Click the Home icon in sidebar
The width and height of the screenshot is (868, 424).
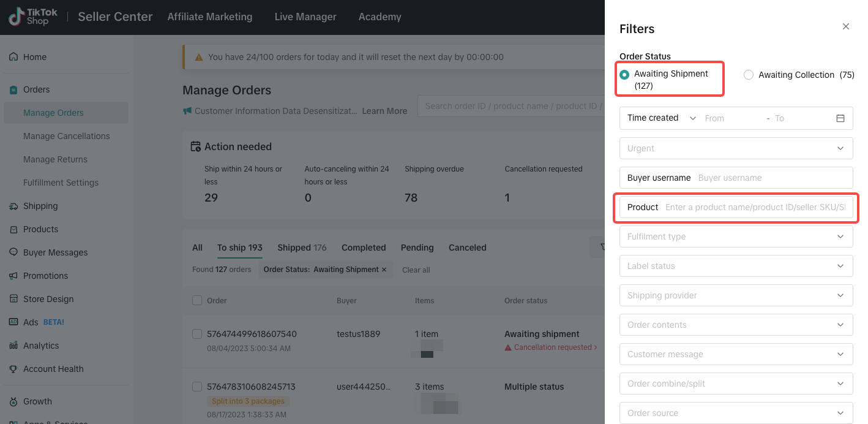[13, 57]
